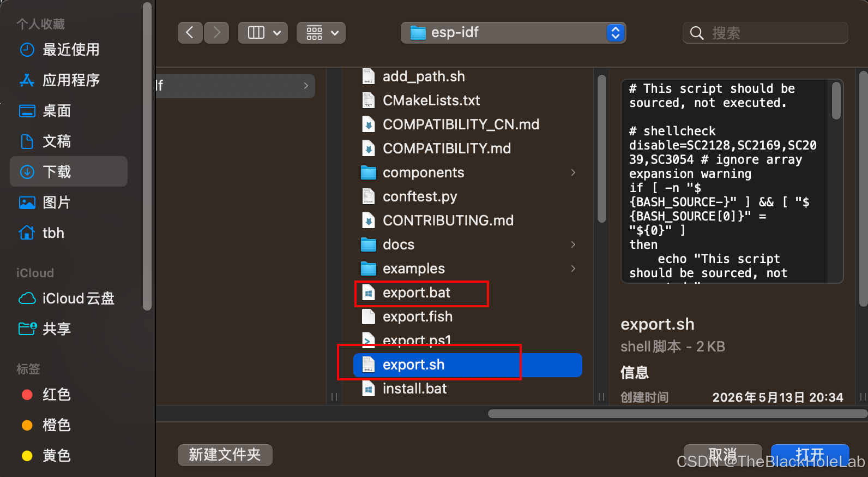Open Applications (应用程序) in the sidebar
The image size is (868, 477).
[x=69, y=80]
